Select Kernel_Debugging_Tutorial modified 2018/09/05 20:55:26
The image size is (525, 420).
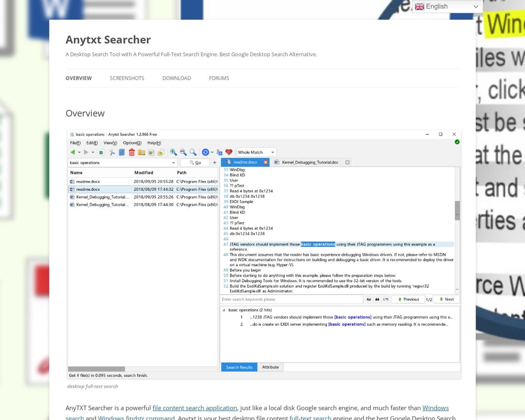(143, 197)
